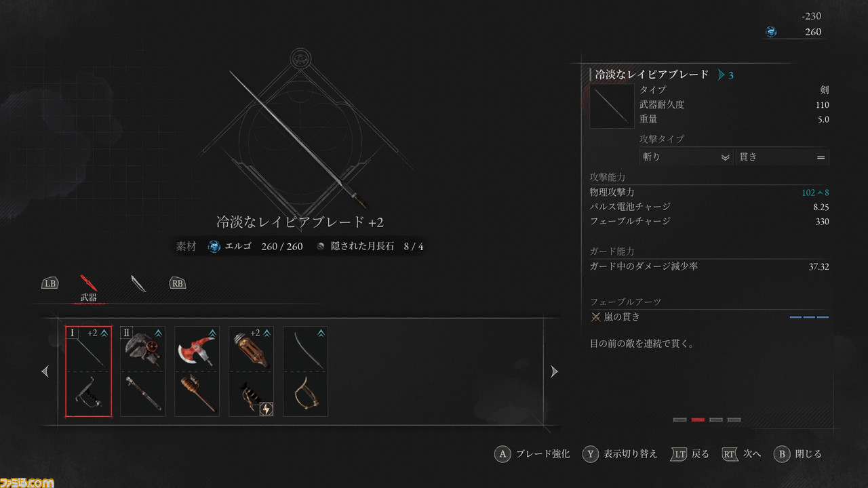The height and width of the screenshot is (488, 868).
Task: Select the red active page indicator
Action: click(x=698, y=420)
